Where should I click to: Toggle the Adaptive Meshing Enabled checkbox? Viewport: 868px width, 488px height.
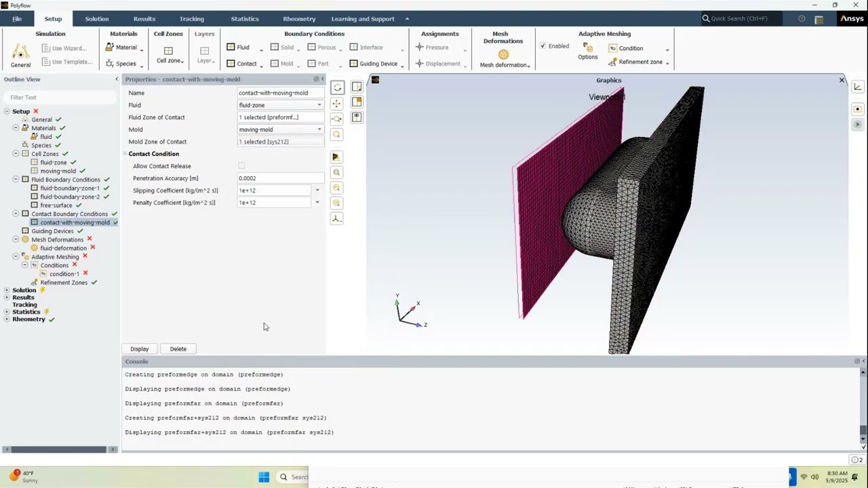click(x=542, y=46)
